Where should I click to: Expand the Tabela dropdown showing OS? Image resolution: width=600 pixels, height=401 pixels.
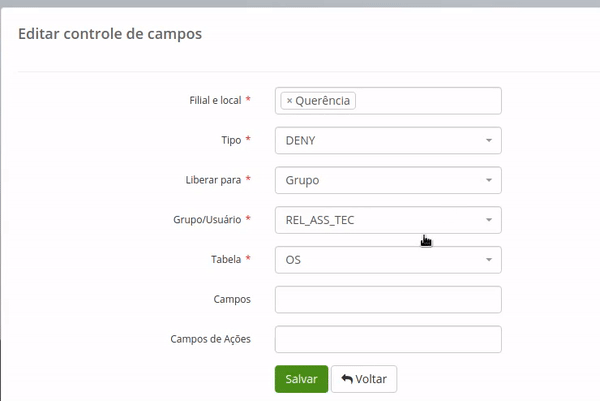[380, 260]
